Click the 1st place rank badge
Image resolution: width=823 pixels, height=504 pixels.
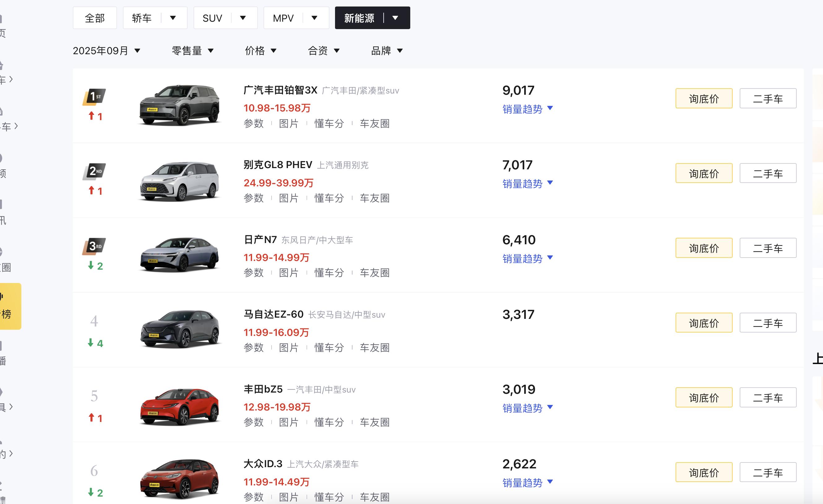click(94, 97)
